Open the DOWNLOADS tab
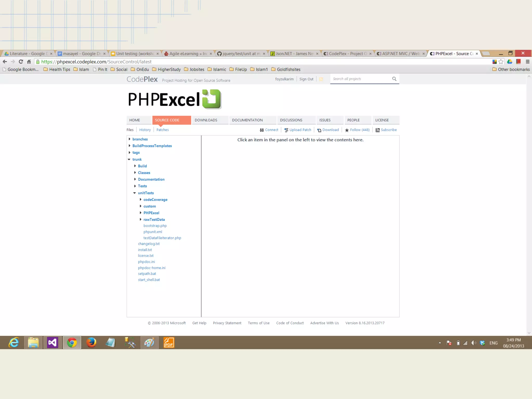 (x=206, y=120)
